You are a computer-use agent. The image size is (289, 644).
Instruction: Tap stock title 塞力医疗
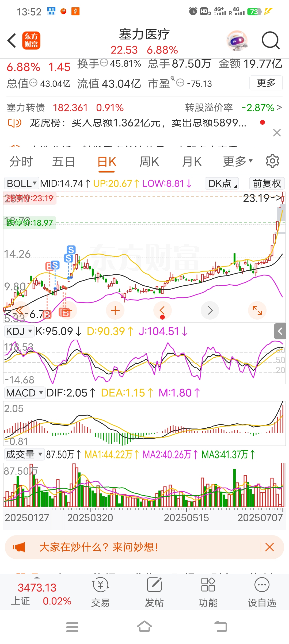144,34
